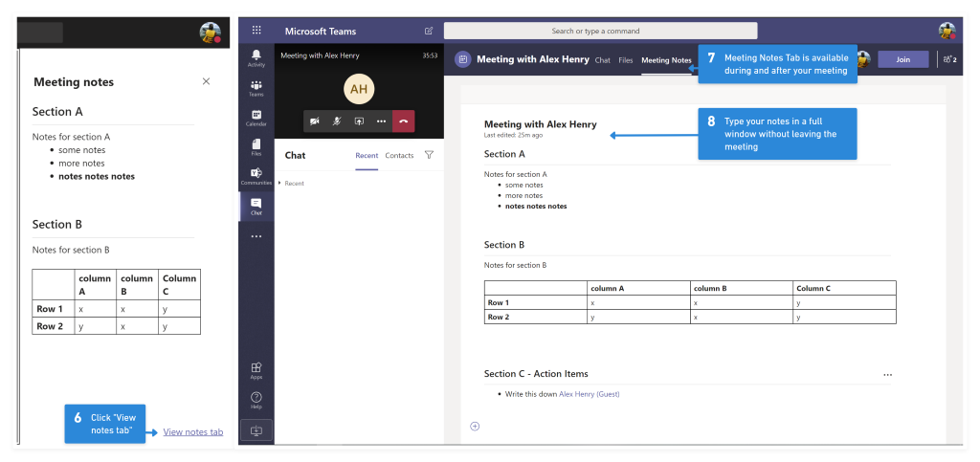
Task: Click 'more notes' bullet in side panel
Action: [81, 163]
